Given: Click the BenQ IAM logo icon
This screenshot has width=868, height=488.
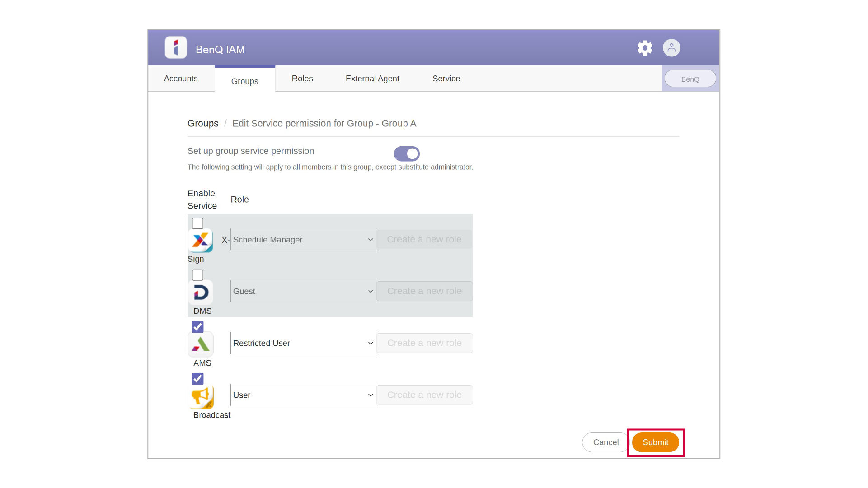Looking at the screenshot, I should point(176,48).
